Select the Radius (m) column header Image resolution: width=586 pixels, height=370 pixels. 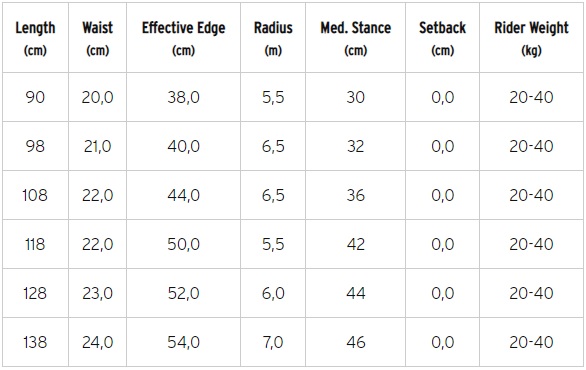tap(273, 38)
